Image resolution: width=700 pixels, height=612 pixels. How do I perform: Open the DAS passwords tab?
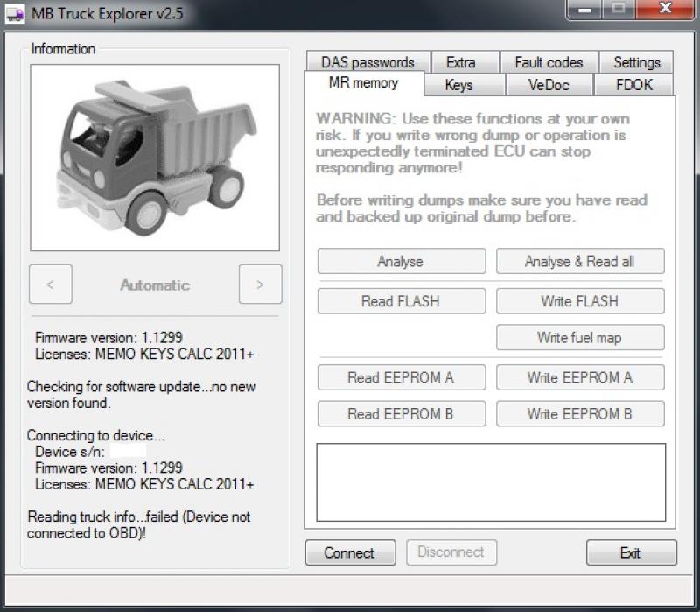367,62
